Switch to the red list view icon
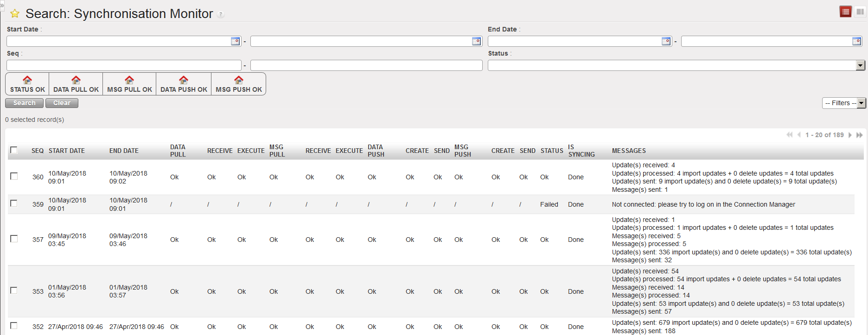Image resolution: width=868 pixels, height=335 pixels. (845, 12)
